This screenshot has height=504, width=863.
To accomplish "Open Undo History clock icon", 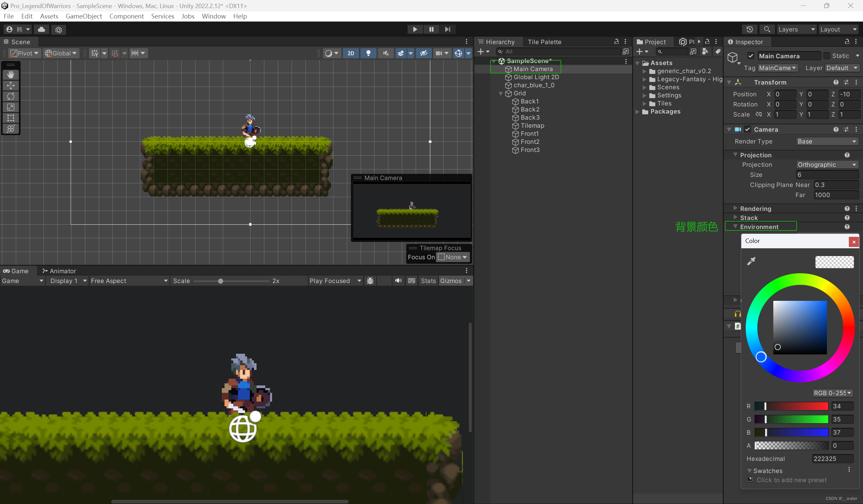I will pos(749,29).
